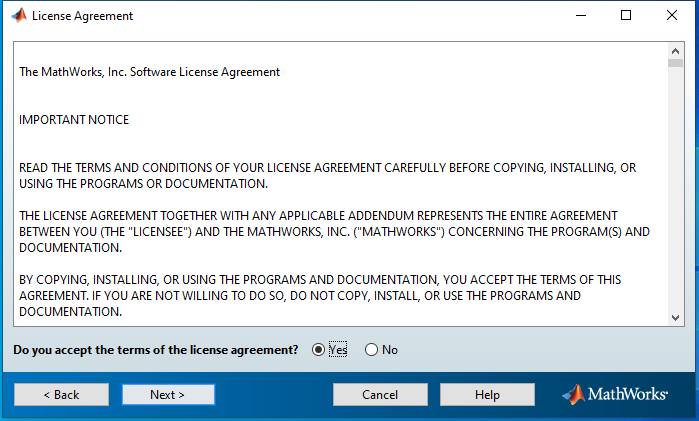Screen dimensions: 699x421
Task: Click the license text scrollbar thumb
Action: click(676, 63)
